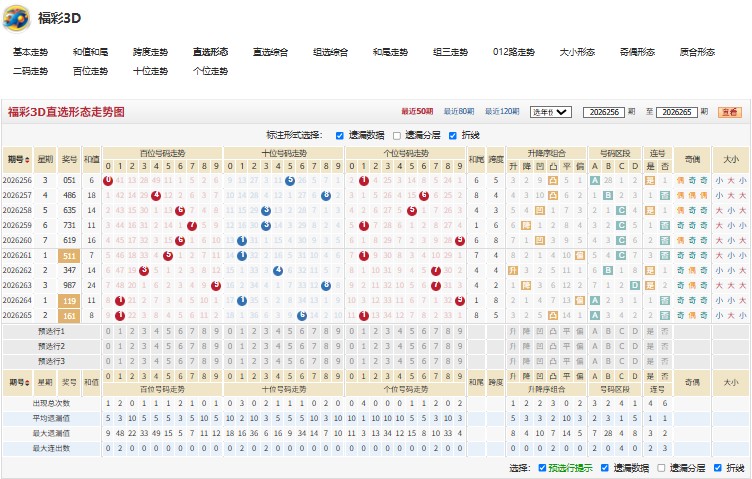Image resolution: width=752 pixels, height=479 pixels.
Task: Click blue tens ball 4 in row 2026262
Action: click(278, 270)
